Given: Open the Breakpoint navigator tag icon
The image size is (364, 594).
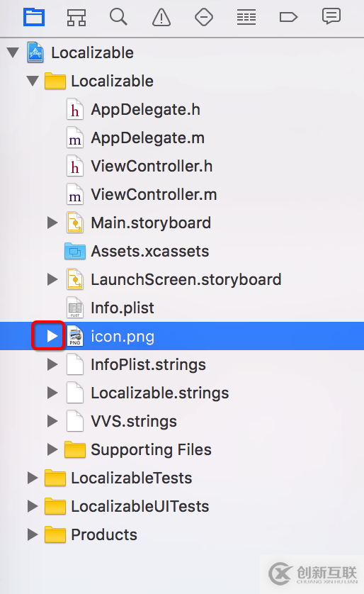Looking at the screenshot, I should 288,17.
